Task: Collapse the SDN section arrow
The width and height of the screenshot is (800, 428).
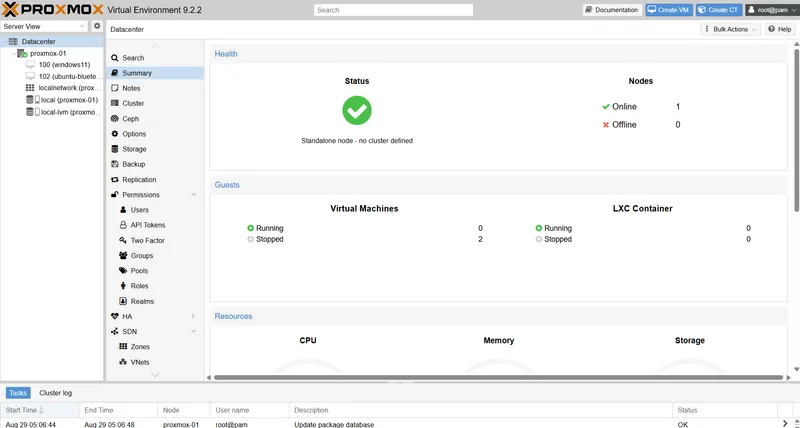Action: 193,332
